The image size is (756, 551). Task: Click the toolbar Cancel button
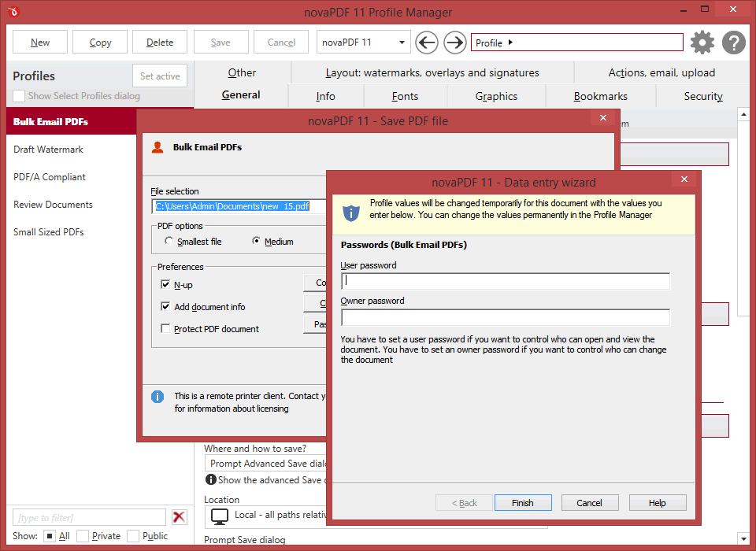point(281,43)
